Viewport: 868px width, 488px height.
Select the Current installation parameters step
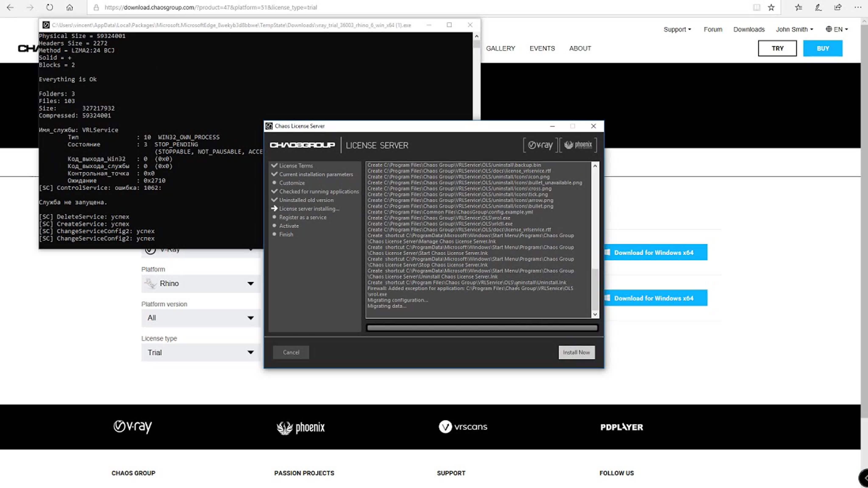(316, 174)
